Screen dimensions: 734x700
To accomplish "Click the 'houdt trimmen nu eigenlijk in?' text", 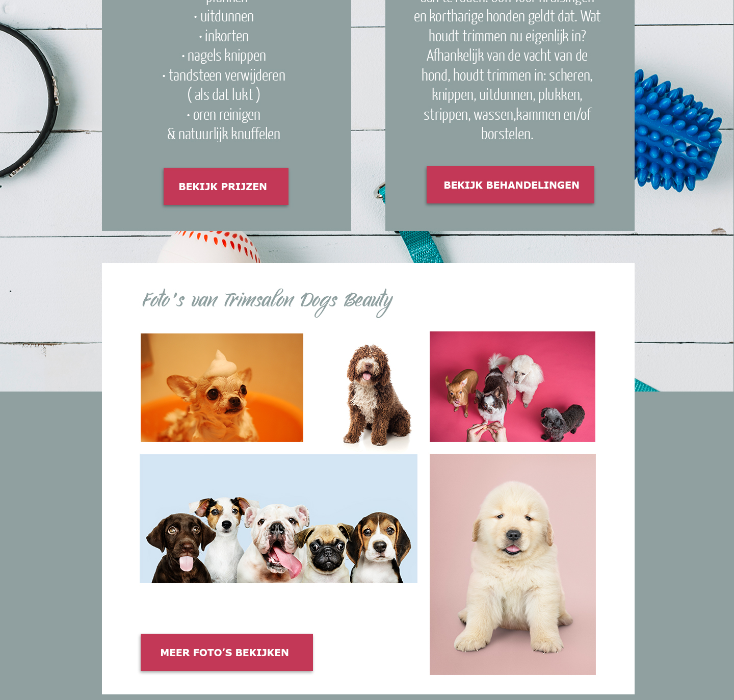I will [507, 36].
